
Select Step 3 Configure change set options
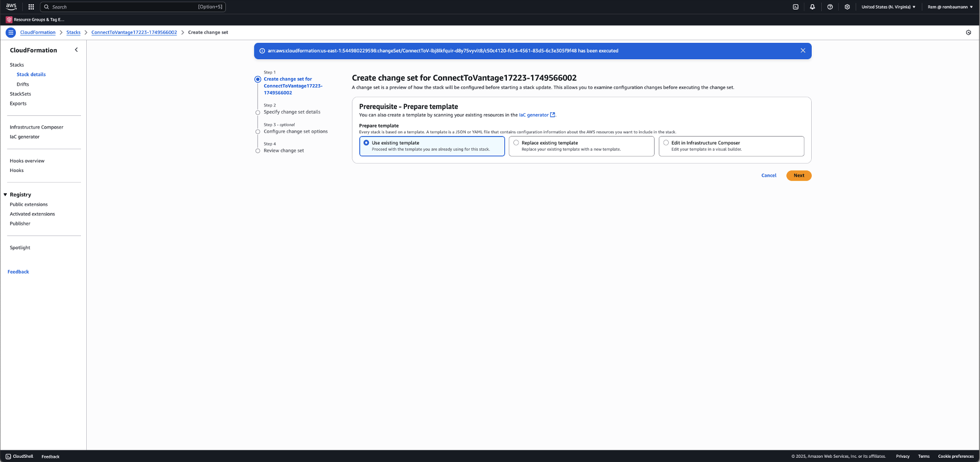[296, 131]
